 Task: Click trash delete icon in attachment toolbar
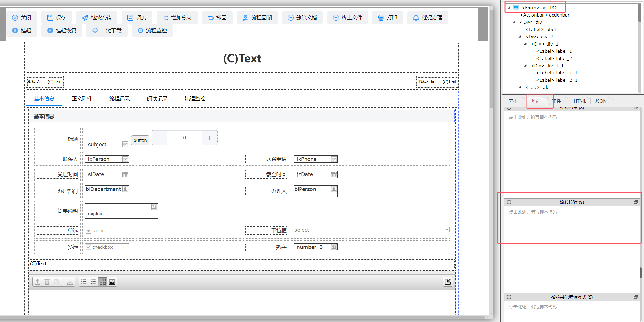47,282
